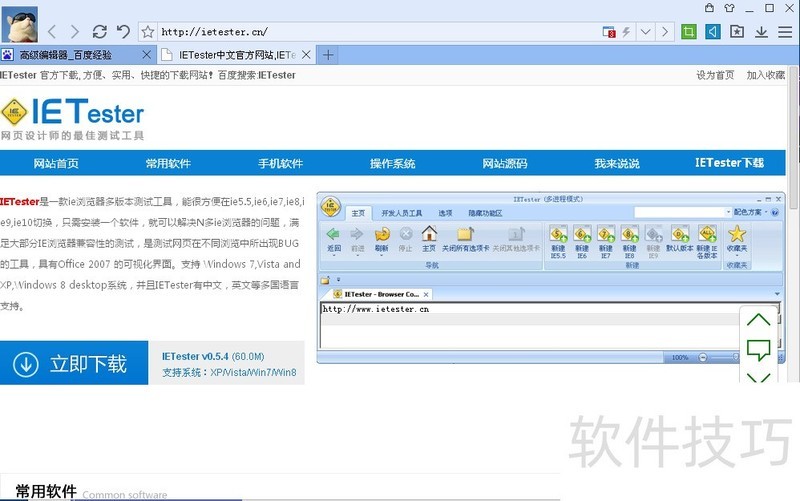Viewport: 800px width, 501px height.
Task: Open the skin (shirt) icon in the title bar
Action: [x=729, y=8]
